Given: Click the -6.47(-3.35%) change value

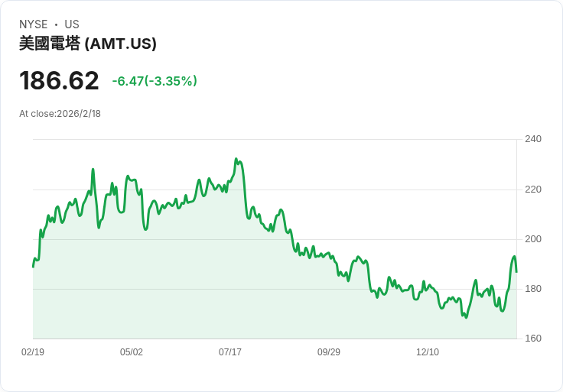Looking at the screenshot, I should coord(155,81).
